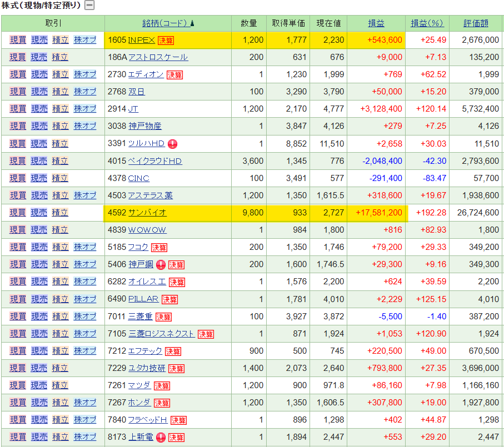504x447 pixels.
Task: Open the 決算 badge next to エフテック
Action: [173, 351]
